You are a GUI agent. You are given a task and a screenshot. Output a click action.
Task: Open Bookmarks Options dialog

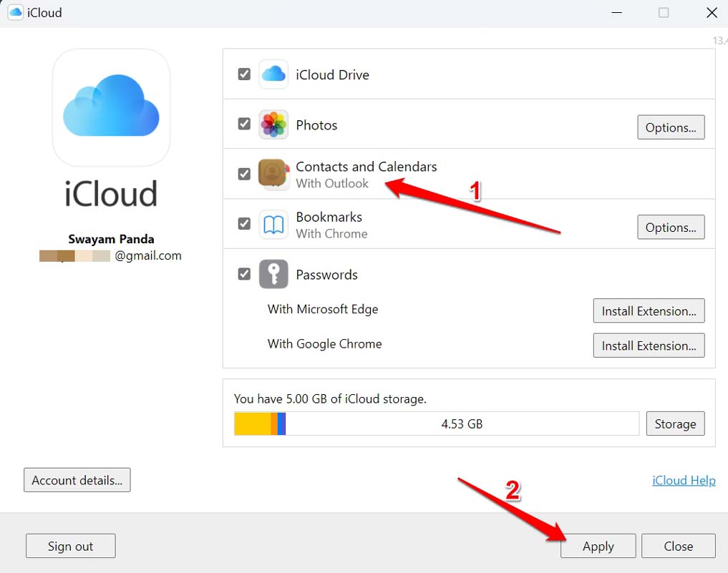click(670, 227)
